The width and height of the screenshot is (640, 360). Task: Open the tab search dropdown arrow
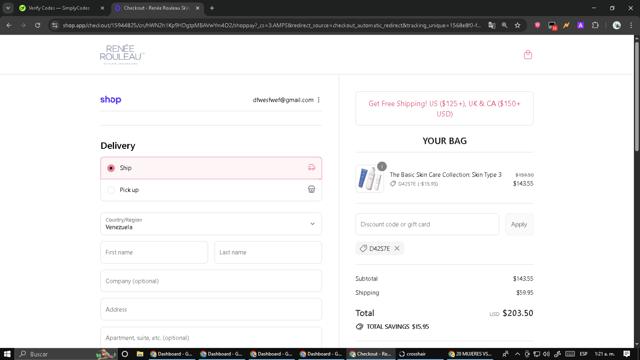pyautogui.click(x=8, y=8)
